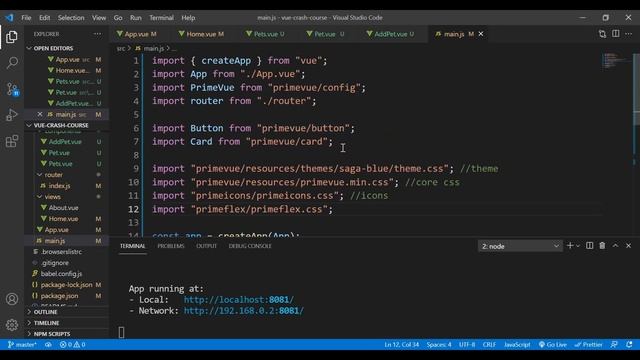Open the localhost:8081 link in terminal
640x360 pixels.
pyautogui.click(x=238, y=300)
